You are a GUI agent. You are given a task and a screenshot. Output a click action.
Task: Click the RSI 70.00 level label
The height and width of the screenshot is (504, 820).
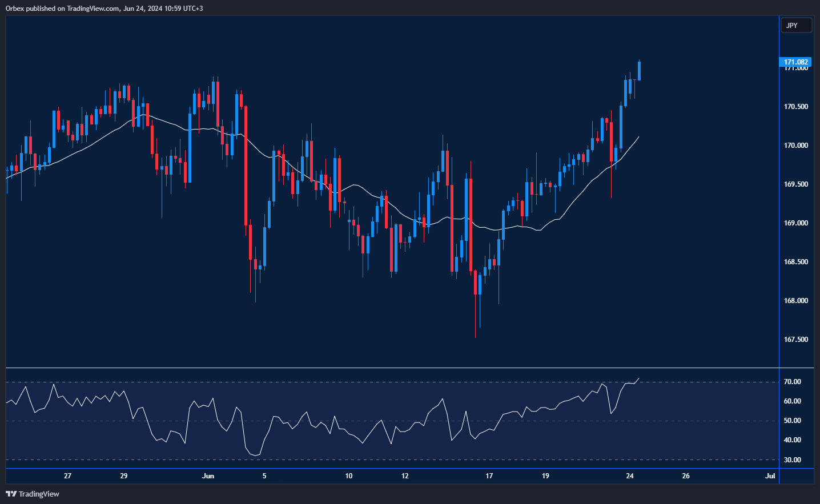(792, 382)
